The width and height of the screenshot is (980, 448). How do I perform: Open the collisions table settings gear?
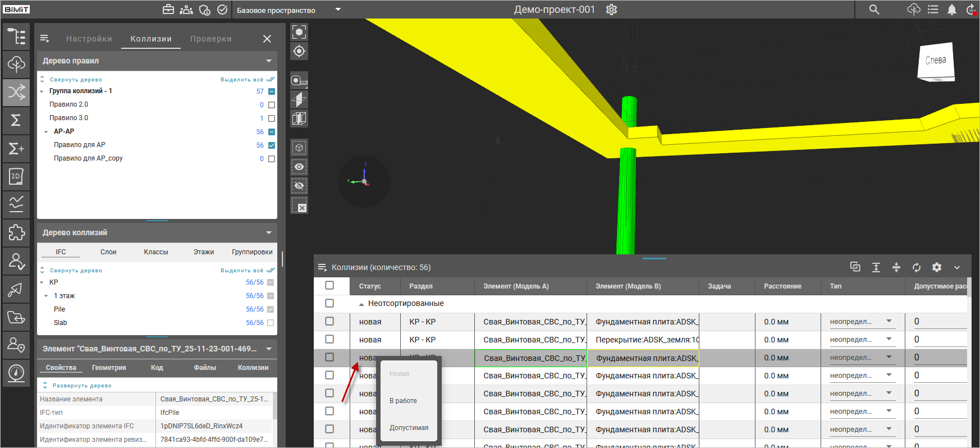coord(937,267)
